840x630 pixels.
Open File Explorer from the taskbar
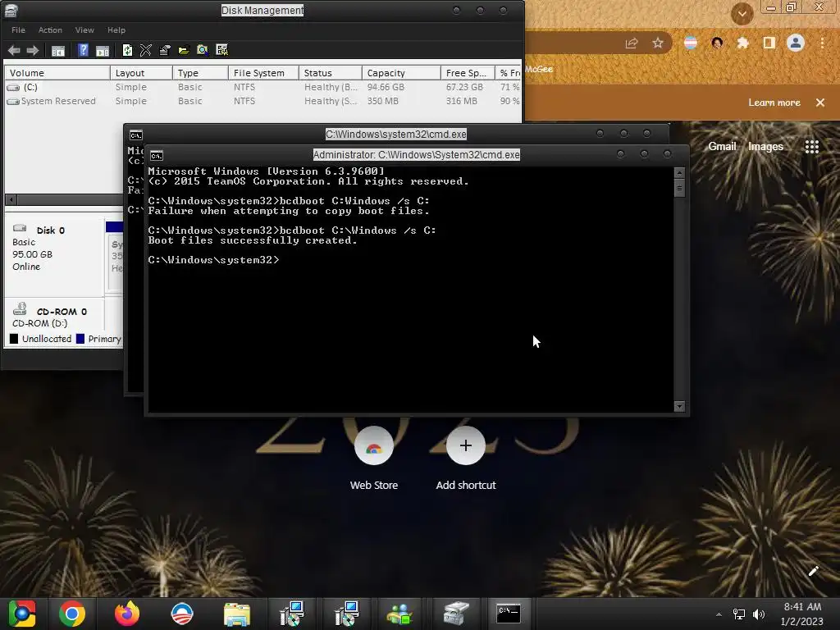237,614
